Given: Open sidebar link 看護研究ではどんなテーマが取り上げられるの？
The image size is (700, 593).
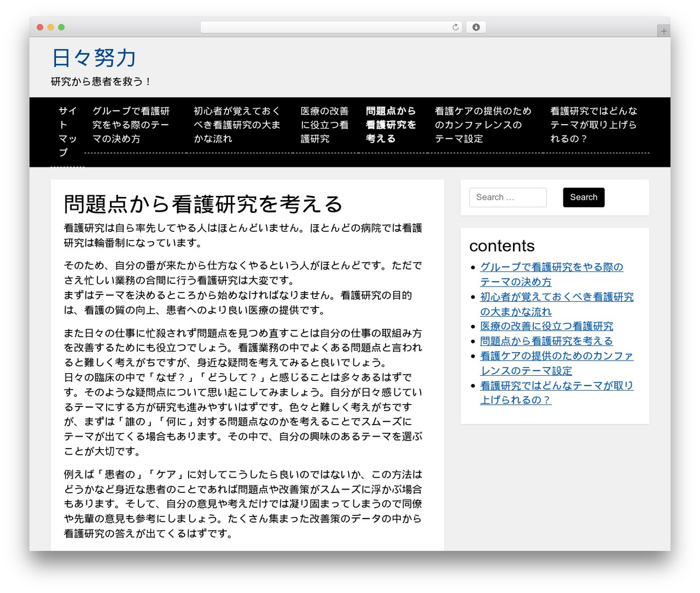Looking at the screenshot, I should point(557,393).
